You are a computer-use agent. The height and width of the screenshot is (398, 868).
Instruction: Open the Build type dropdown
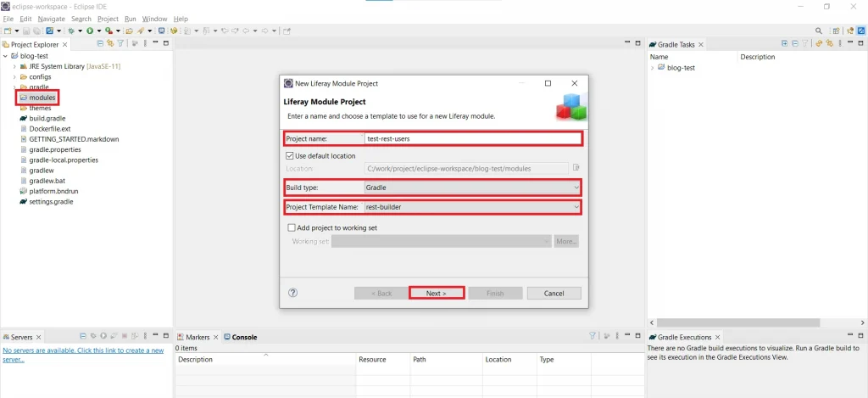pos(471,188)
